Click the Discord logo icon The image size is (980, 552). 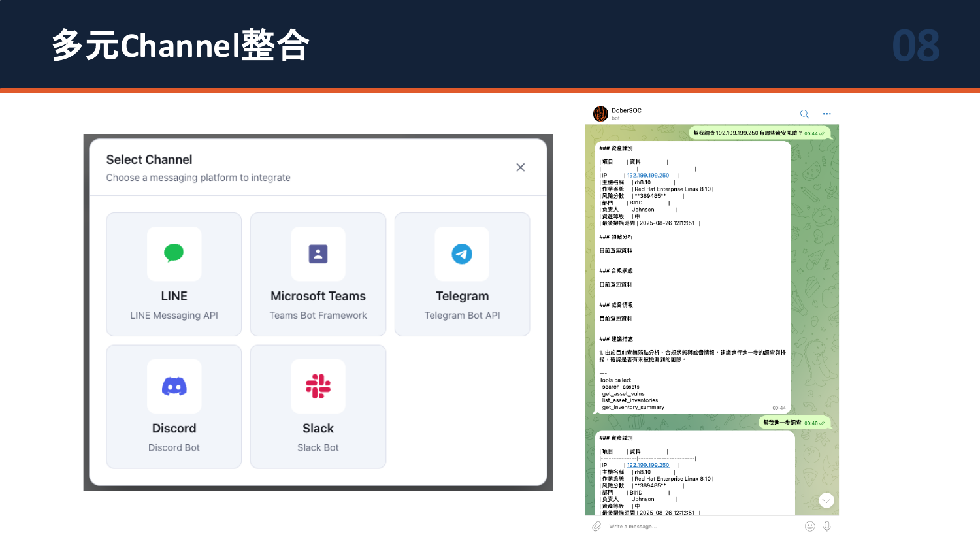pos(174,386)
